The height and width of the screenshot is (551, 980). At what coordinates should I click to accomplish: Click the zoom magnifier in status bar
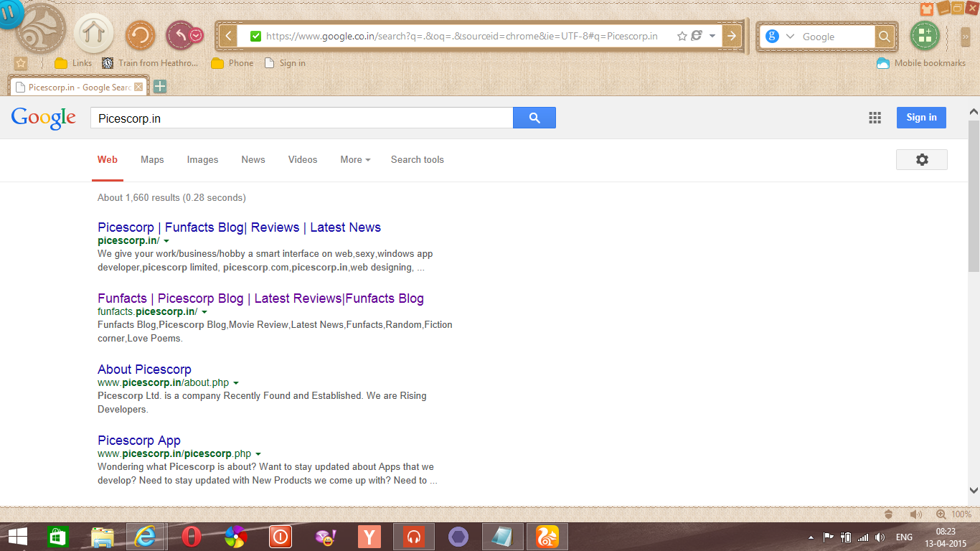(941, 514)
